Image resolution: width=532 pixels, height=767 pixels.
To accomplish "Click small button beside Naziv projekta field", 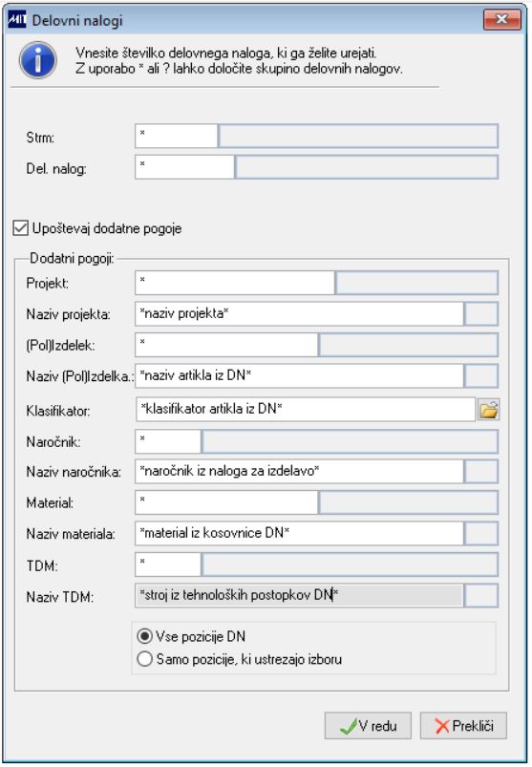I will coord(481,314).
